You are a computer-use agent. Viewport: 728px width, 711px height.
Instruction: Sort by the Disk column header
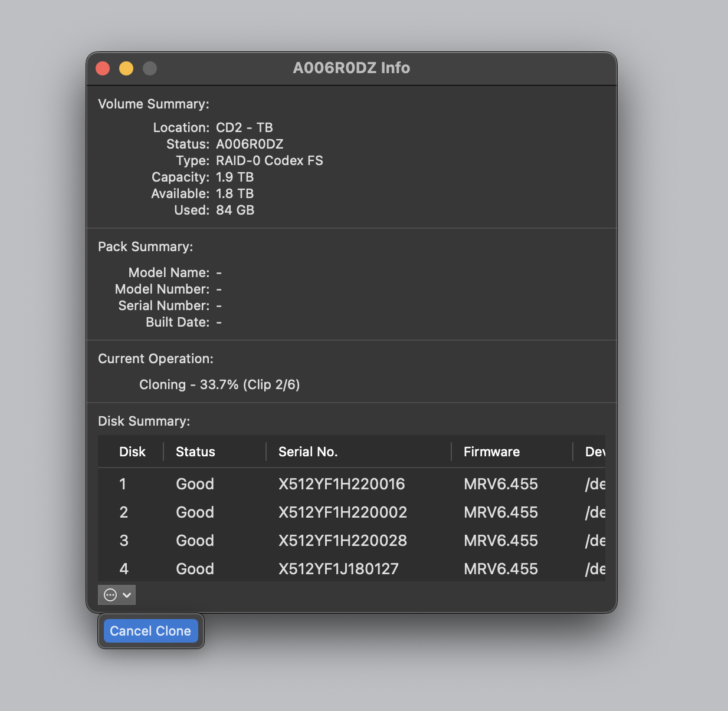point(132,452)
